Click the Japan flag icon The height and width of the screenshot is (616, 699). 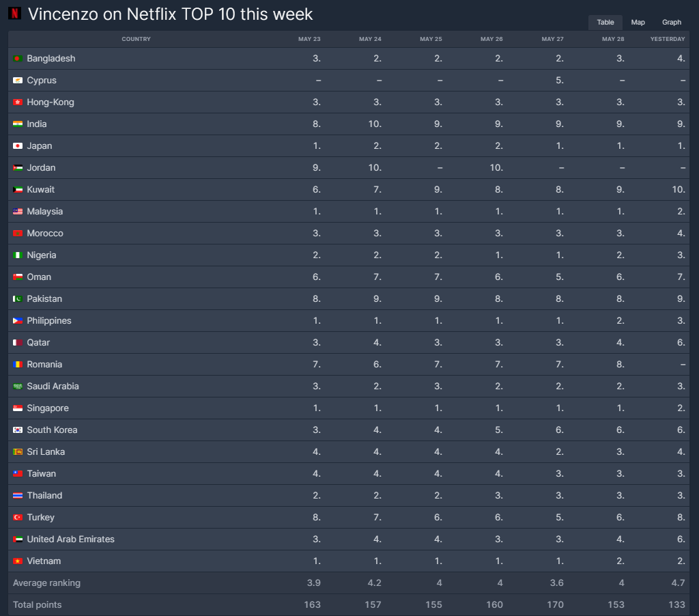pyautogui.click(x=18, y=146)
